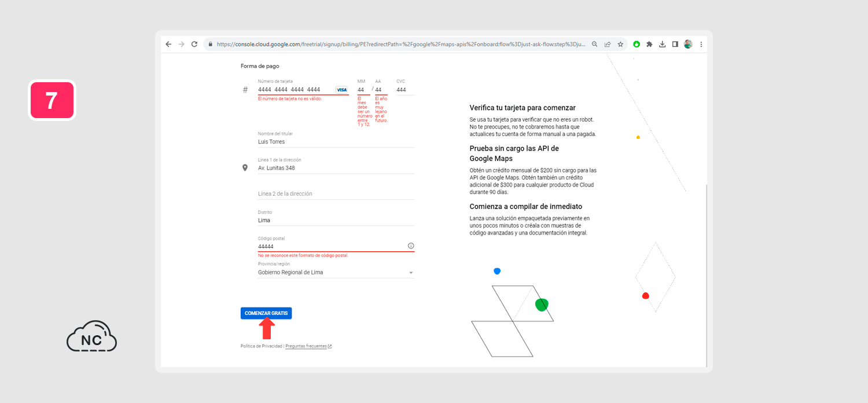Click 'Comienza a compilar de inmediato' heading
868x403 pixels.
(526, 206)
